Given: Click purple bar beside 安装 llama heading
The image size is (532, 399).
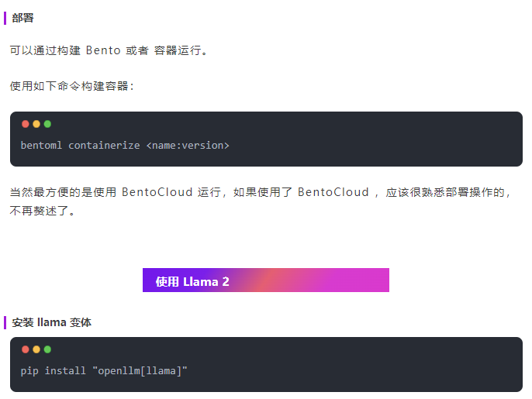Looking at the screenshot, I should pyautogui.click(x=5, y=322).
